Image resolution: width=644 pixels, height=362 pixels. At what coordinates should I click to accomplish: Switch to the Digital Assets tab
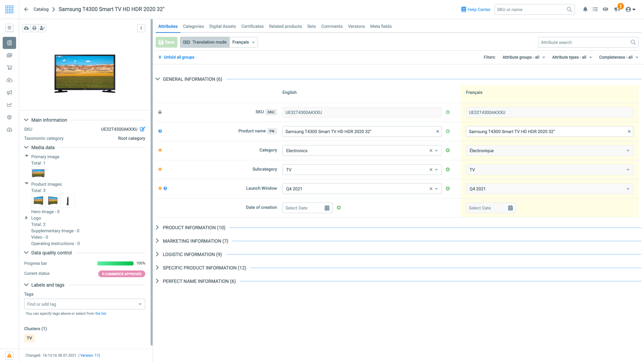coord(222,26)
